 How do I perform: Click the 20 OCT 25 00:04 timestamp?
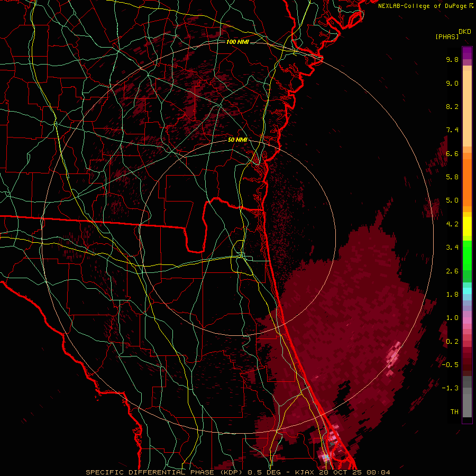pyautogui.click(x=354, y=472)
